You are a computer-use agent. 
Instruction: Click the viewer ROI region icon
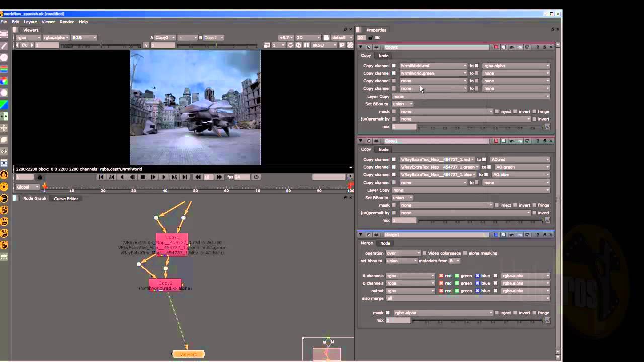point(290,45)
